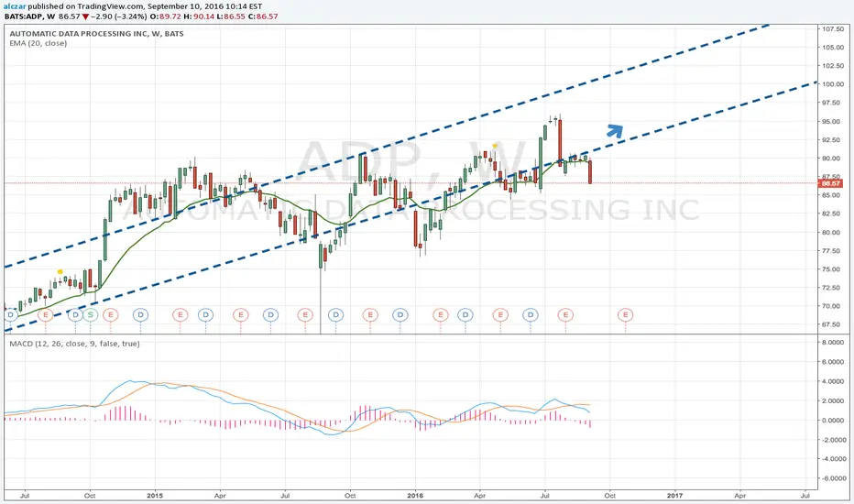Click the AUTOMATIC DATA PROCESSING INC, W, BATS title

point(96,33)
